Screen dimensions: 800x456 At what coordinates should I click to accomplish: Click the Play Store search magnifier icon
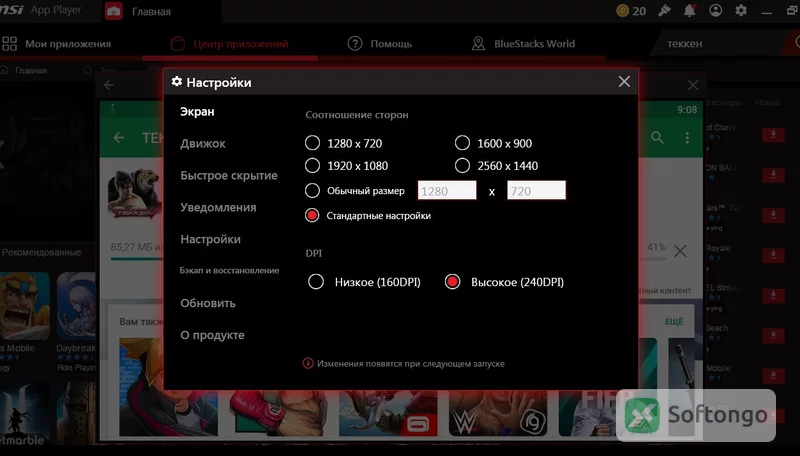pos(657,137)
